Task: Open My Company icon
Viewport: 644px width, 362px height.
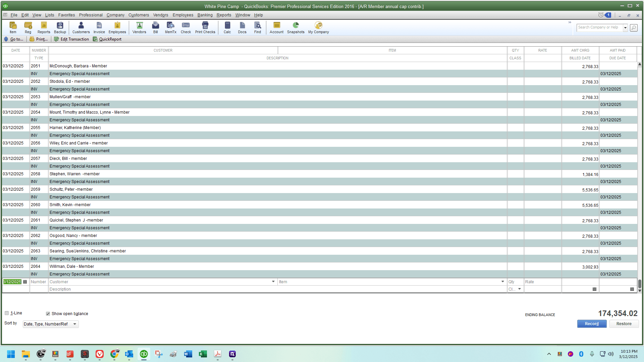Action: 319,27
